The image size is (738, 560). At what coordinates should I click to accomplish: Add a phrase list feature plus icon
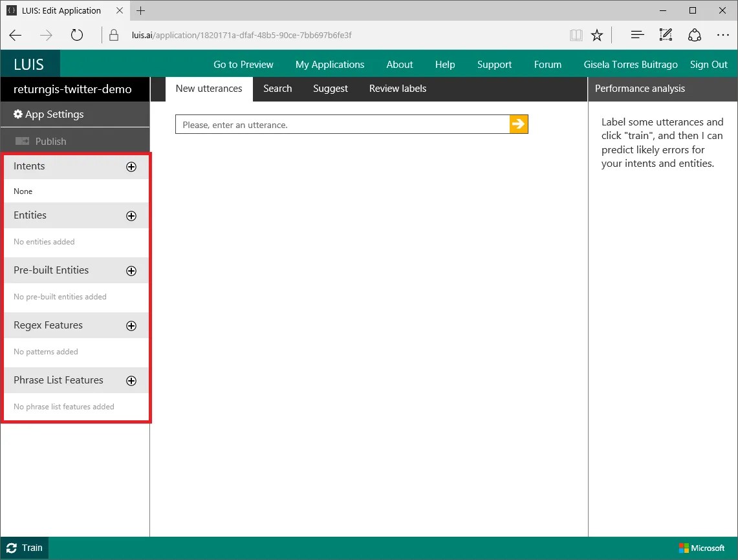[131, 381]
